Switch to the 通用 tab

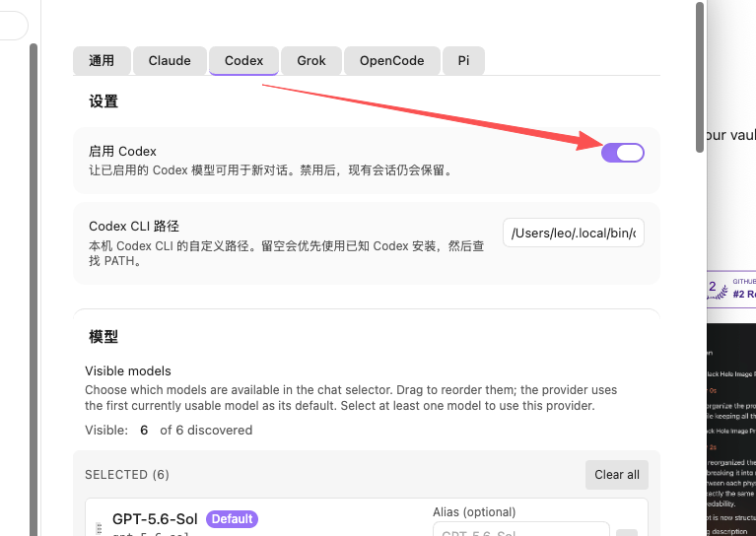[x=102, y=61]
